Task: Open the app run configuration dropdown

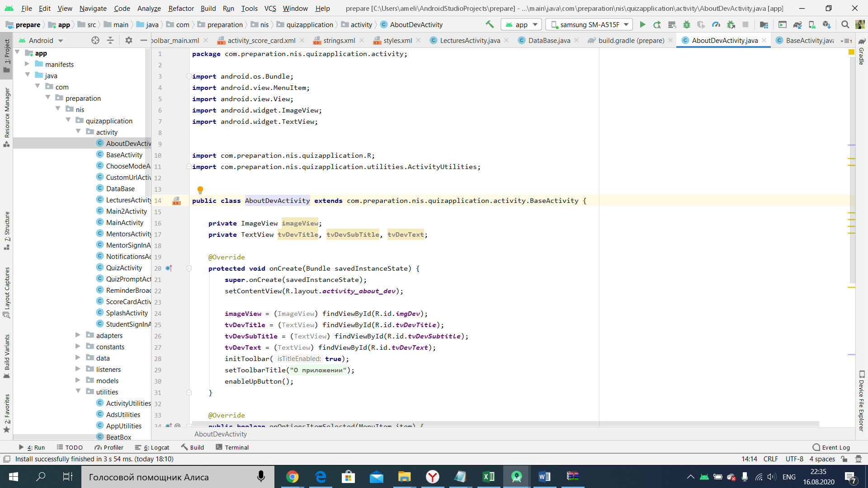Action: pyautogui.click(x=521, y=24)
